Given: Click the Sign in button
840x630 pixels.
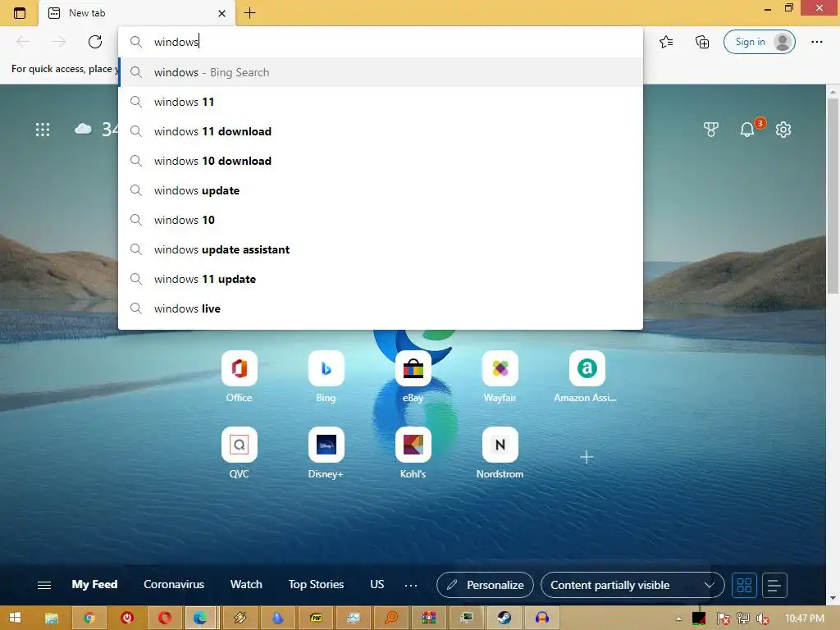Looking at the screenshot, I should pos(759,42).
